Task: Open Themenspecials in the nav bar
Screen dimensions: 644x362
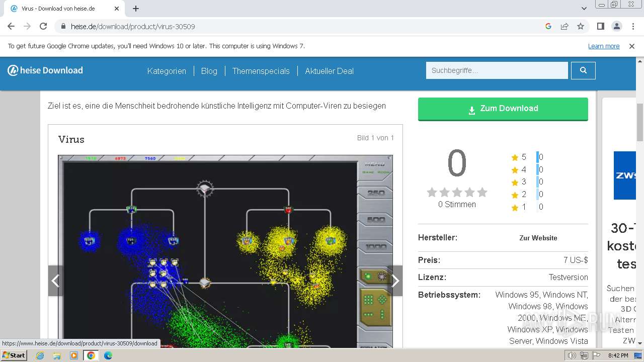Action: click(x=261, y=71)
